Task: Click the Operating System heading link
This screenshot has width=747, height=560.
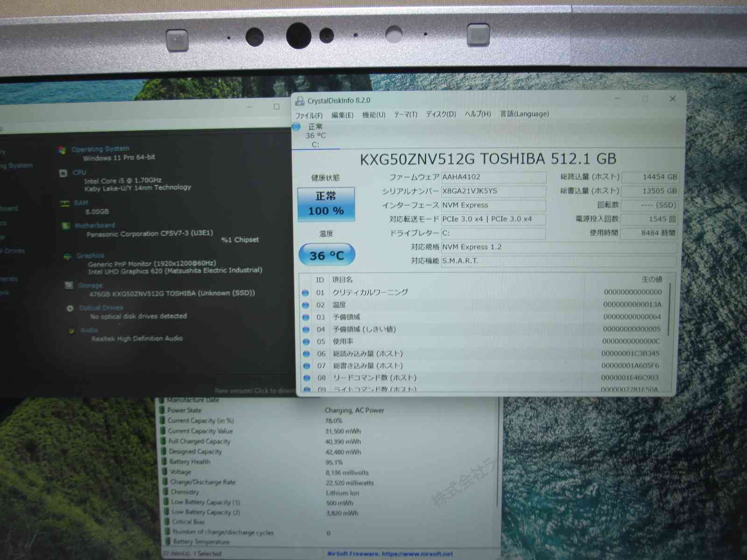Action: pyautogui.click(x=100, y=149)
